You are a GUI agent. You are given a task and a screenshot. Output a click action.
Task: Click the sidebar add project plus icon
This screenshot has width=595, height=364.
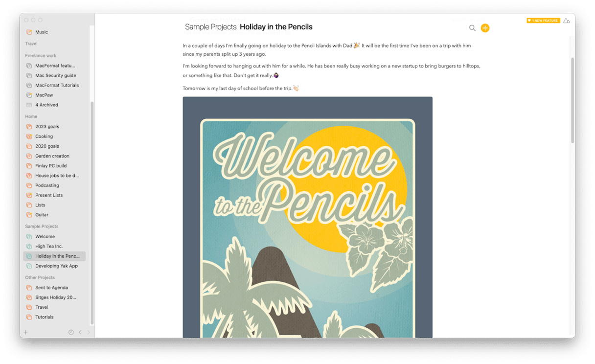point(26,332)
